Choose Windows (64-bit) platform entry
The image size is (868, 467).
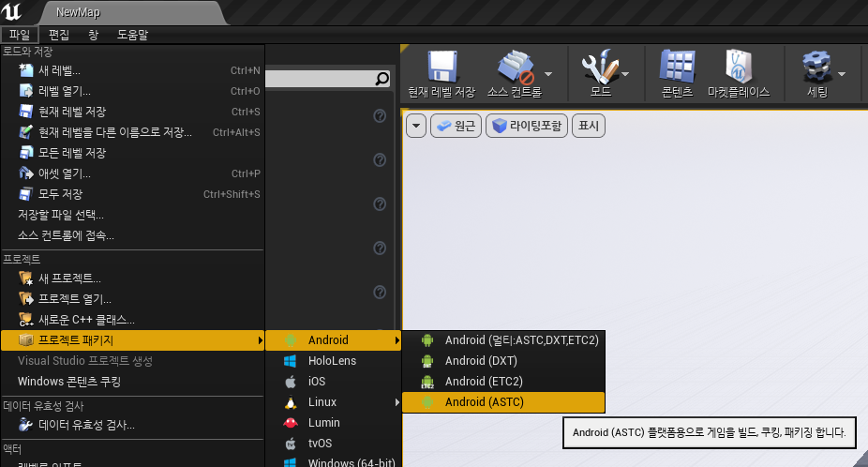coord(334,462)
